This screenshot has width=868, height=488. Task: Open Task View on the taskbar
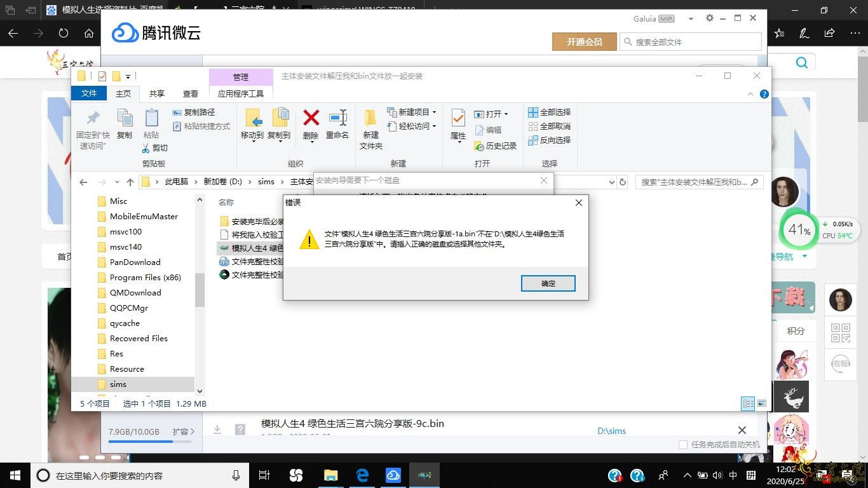tap(265, 475)
